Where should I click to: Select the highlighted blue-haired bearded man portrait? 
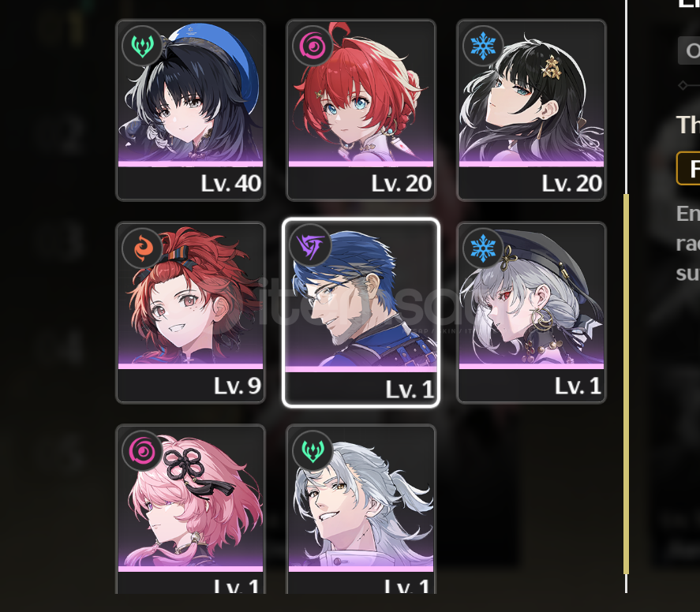(x=361, y=312)
